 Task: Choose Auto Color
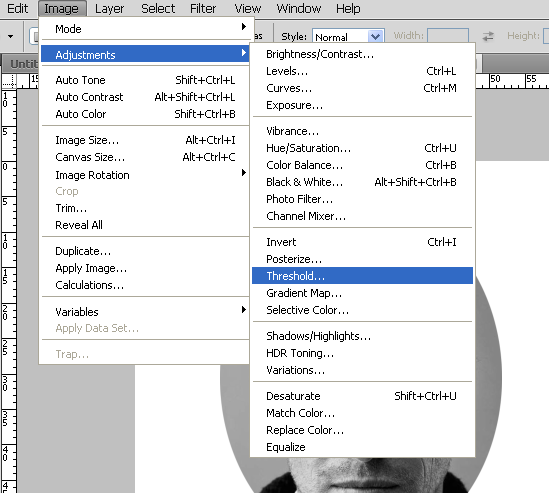click(145, 114)
